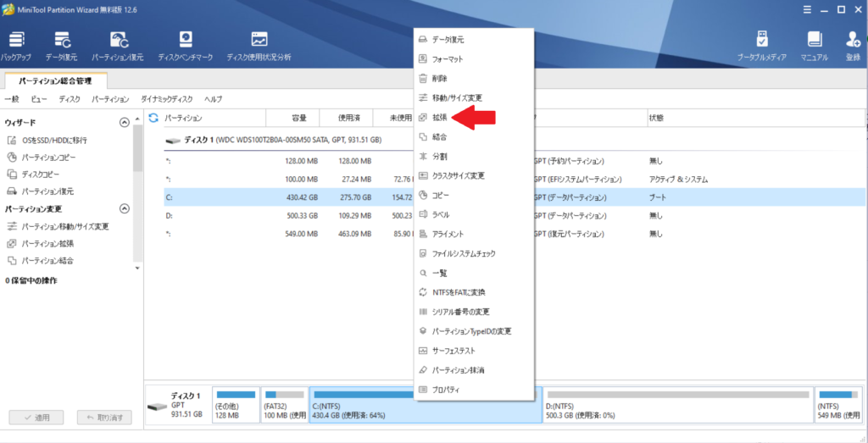Open プロパティ from the context menu
Image resolution: width=868 pixels, height=443 pixels.
click(473, 390)
